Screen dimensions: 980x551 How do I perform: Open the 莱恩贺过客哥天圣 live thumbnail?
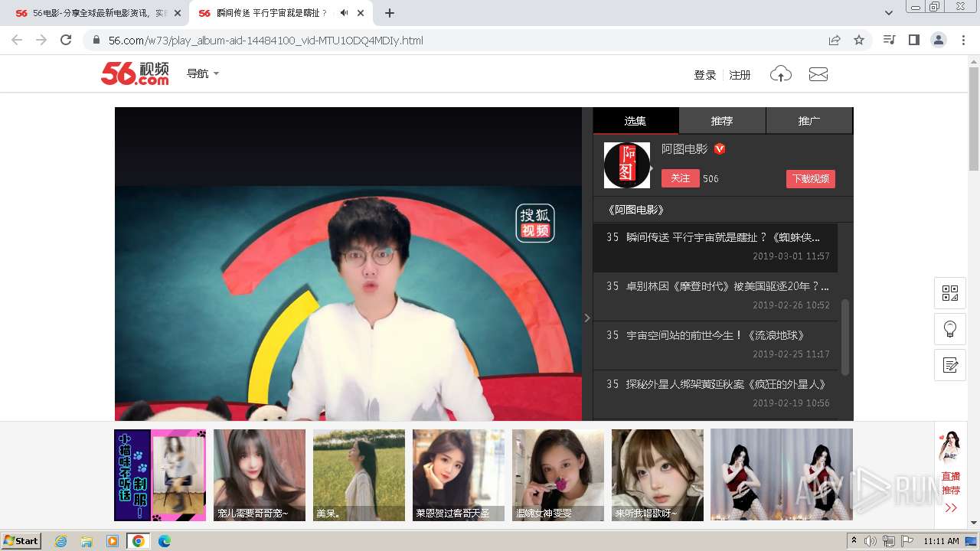pos(459,475)
